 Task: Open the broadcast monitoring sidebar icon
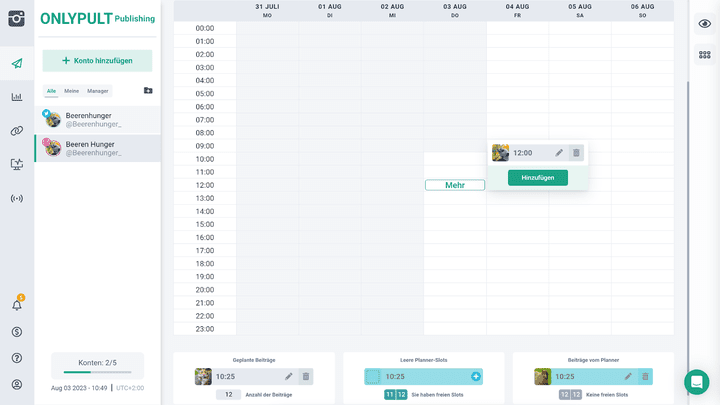click(x=17, y=198)
